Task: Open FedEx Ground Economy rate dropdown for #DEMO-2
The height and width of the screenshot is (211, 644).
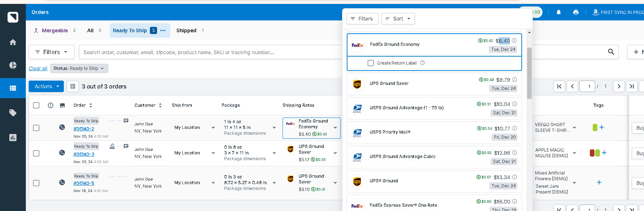Action: tap(335, 128)
